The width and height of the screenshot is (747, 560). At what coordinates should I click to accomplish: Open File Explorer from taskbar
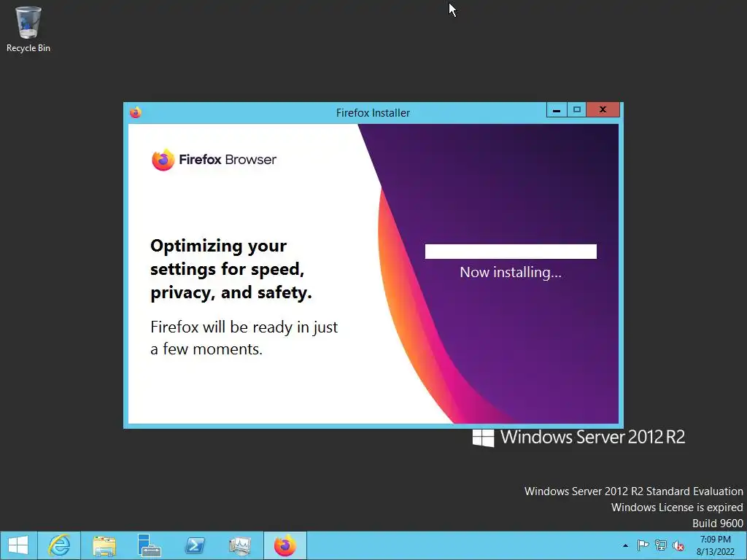104,545
